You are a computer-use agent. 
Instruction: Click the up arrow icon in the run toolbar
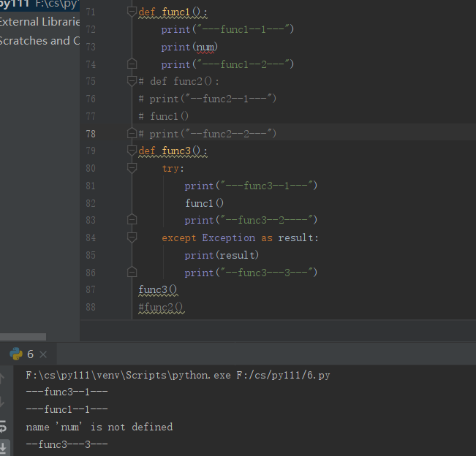(1, 378)
